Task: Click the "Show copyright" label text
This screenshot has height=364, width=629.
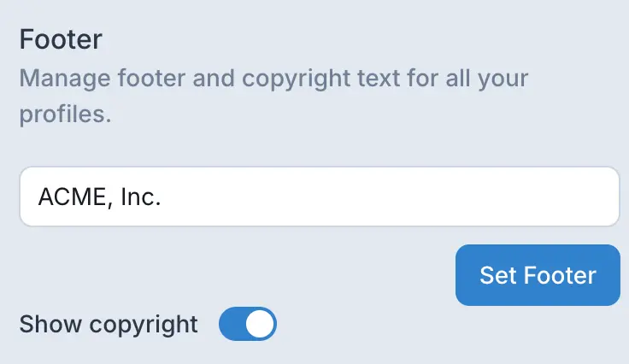Action: [x=109, y=325]
